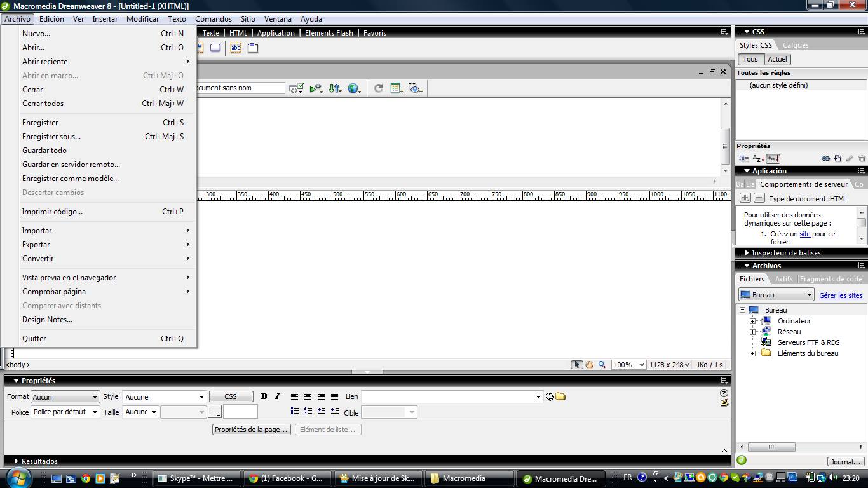Click the CSS button in Properties
This screenshot has width=868, height=488.
tap(231, 396)
